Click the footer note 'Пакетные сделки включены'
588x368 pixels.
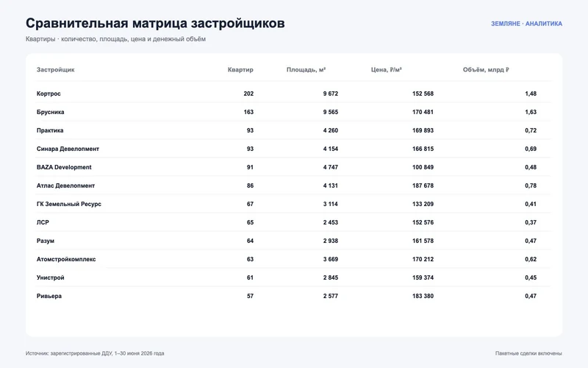tap(528, 353)
